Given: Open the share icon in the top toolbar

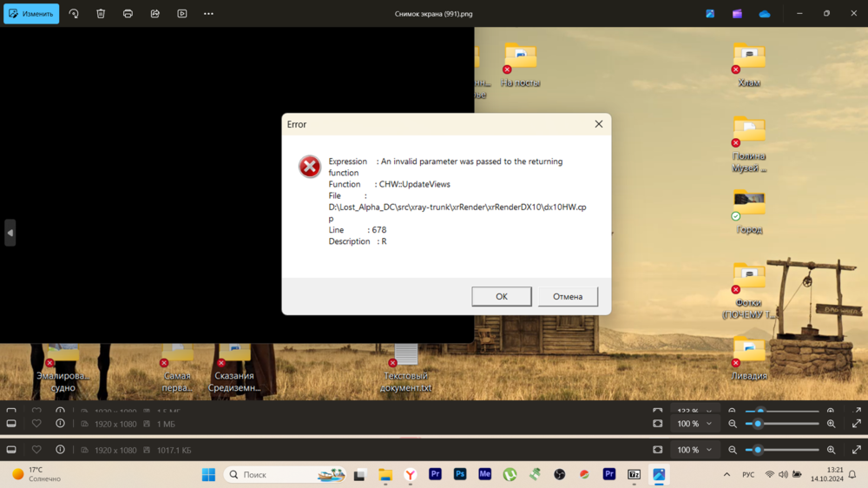Looking at the screenshot, I should coord(155,14).
